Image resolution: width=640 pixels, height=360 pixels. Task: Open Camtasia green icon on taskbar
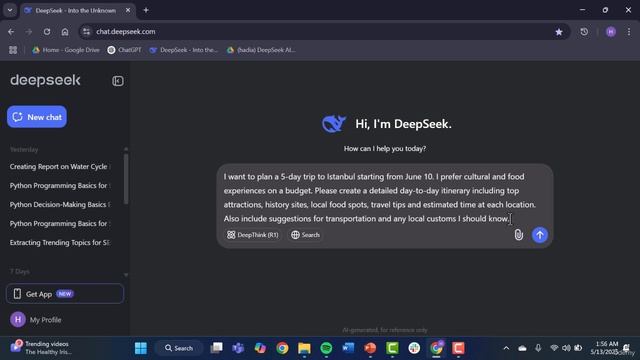click(x=392, y=348)
